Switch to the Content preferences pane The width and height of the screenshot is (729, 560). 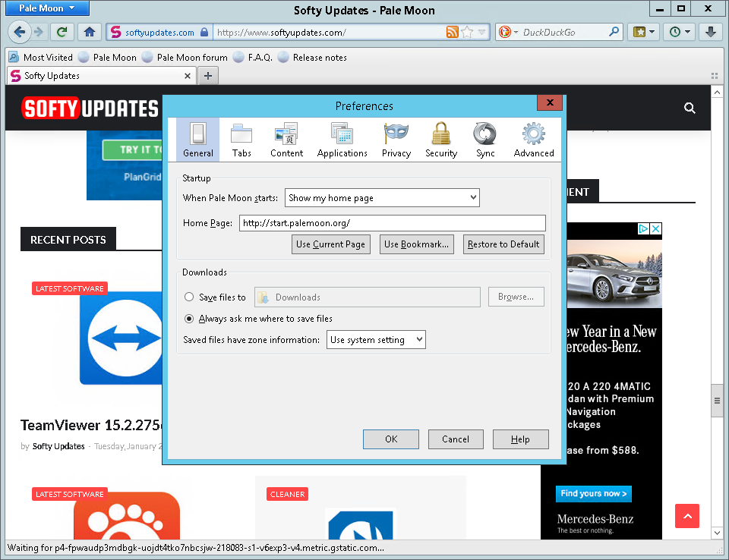tap(286, 140)
